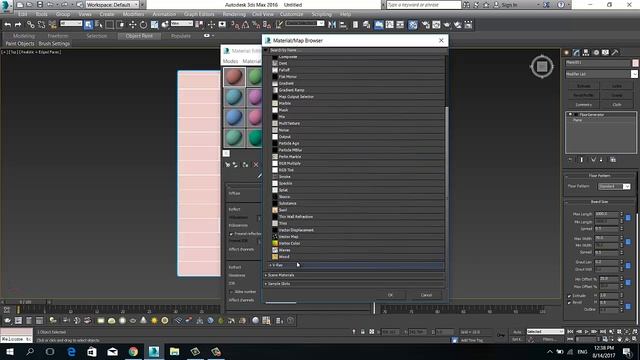Viewport: 640px width, 360px height.
Task: Toggle the Extrude checkbox in FloorGenerator
Action: 569,296
